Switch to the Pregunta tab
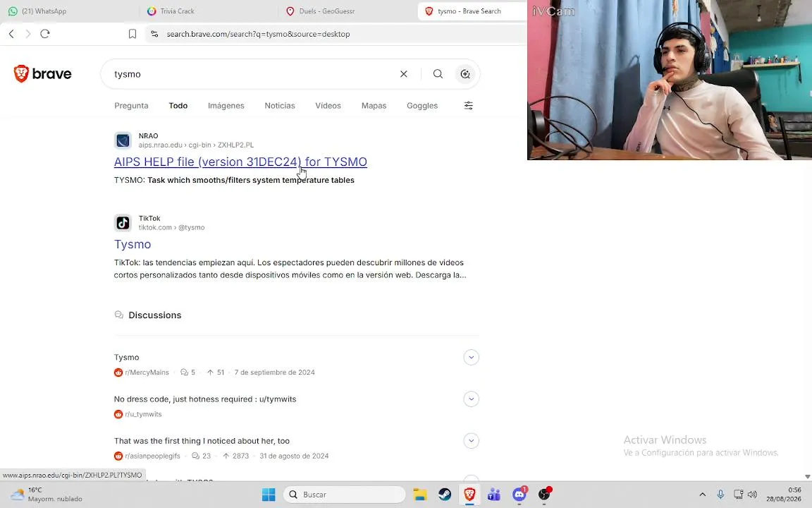Image resolution: width=812 pixels, height=508 pixels. pyautogui.click(x=131, y=106)
